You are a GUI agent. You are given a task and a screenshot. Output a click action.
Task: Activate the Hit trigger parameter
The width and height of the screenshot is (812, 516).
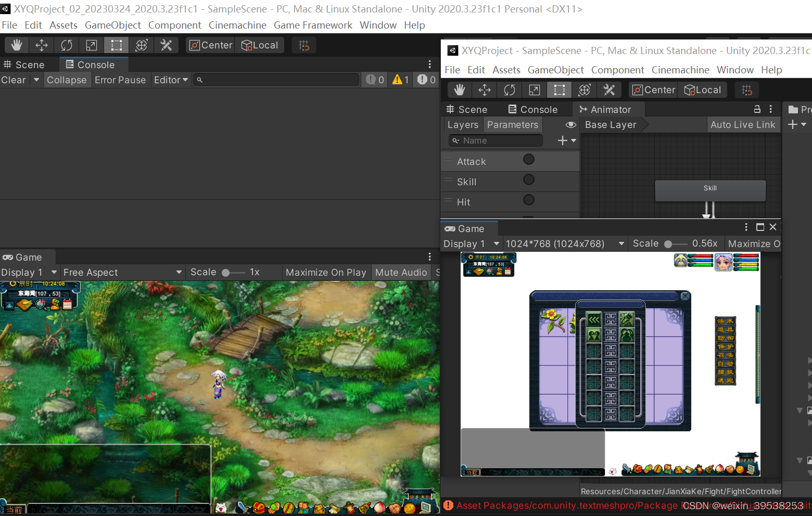(529, 200)
